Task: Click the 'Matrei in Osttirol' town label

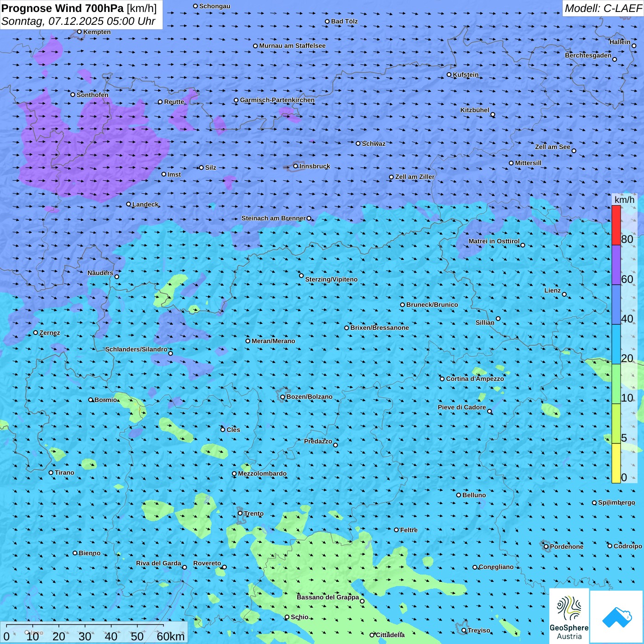Action: pyautogui.click(x=494, y=241)
